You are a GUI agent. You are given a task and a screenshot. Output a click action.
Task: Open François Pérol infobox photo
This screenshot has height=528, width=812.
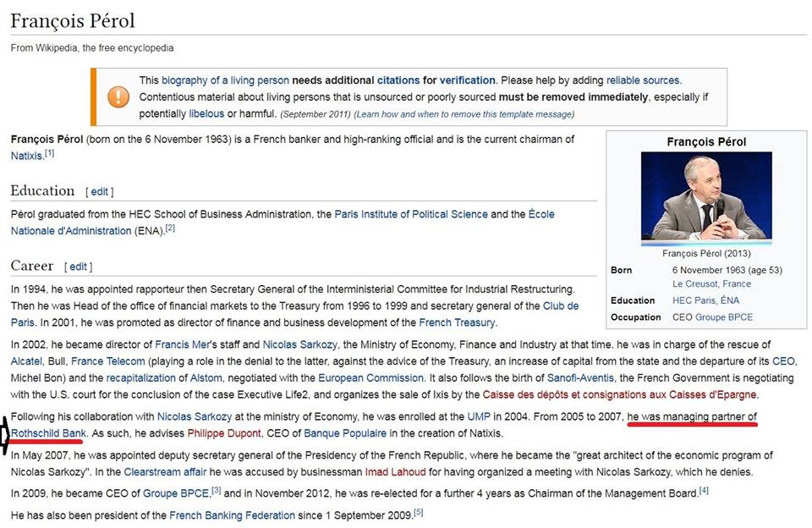coord(706,199)
